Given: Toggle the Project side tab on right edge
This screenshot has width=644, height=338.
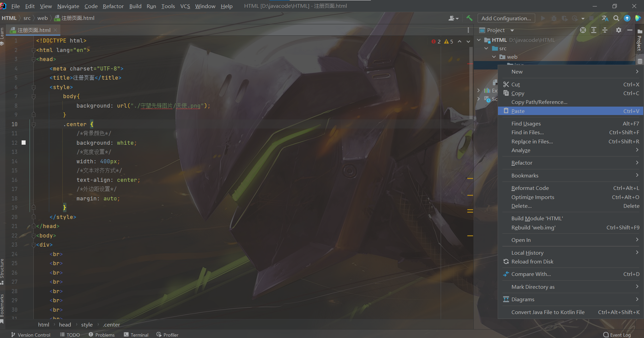Looking at the screenshot, I should (x=639, y=40).
